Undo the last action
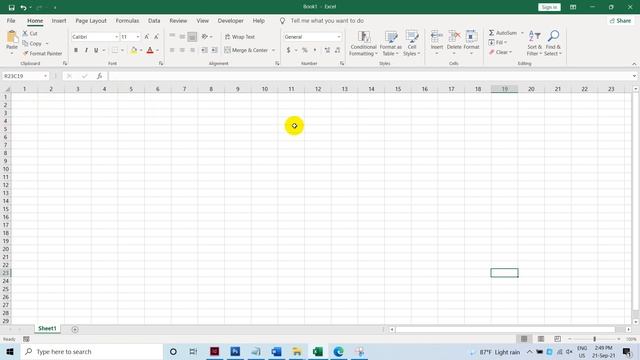The image size is (640, 360). (23, 7)
